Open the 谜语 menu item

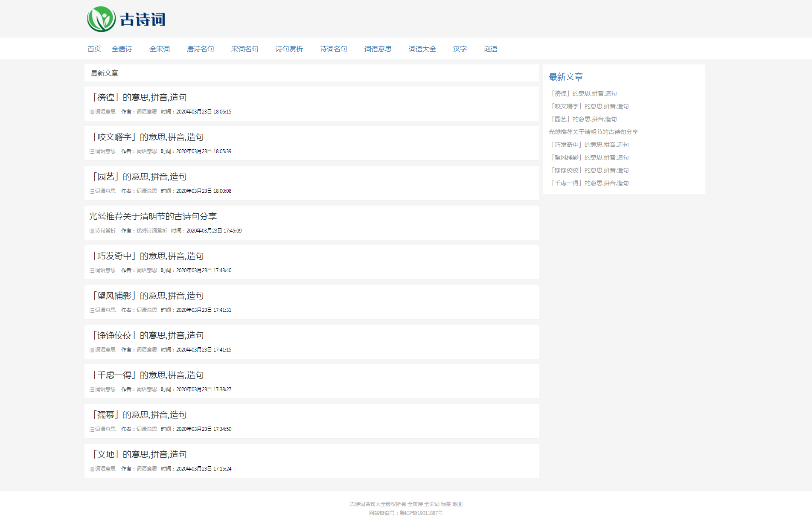pyautogui.click(x=491, y=49)
